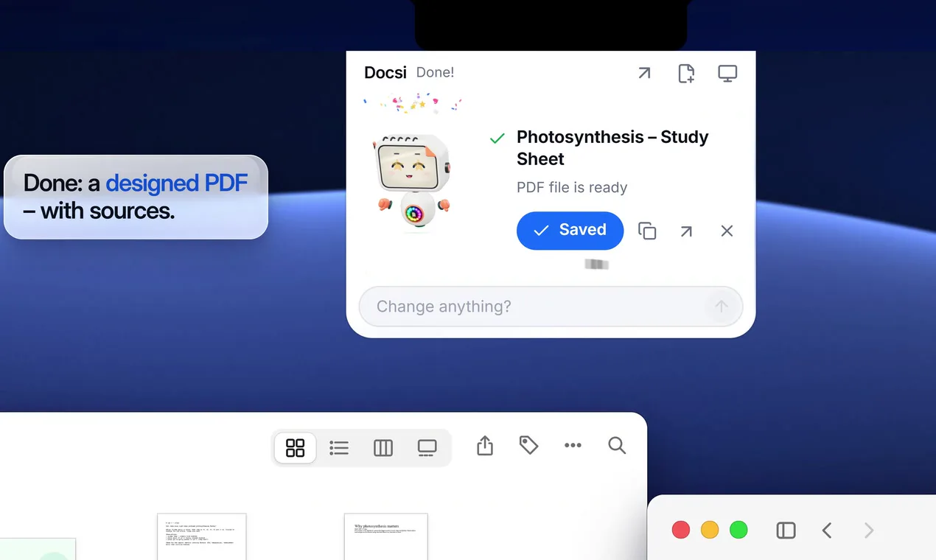
Task: Dismiss the PDF ready card with X
Action: tap(727, 231)
